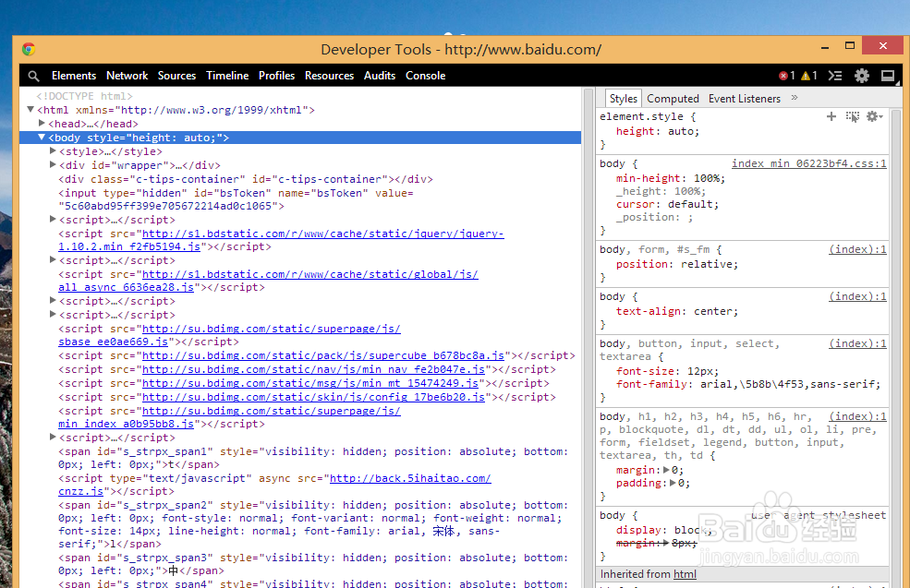The height and width of the screenshot is (588, 910).
Task: Expand the style element
Action: (x=53, y=150)
